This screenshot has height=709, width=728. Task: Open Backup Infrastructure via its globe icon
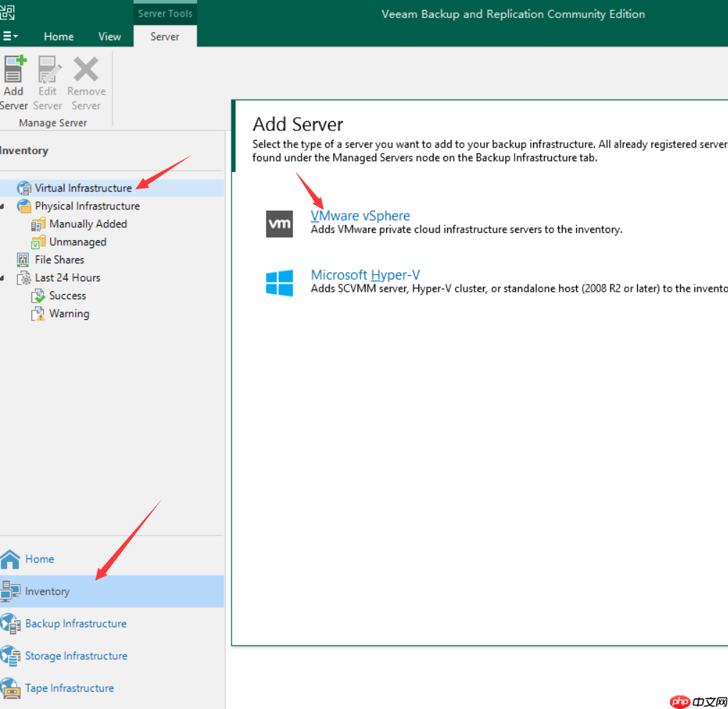[x=11, y=624]
